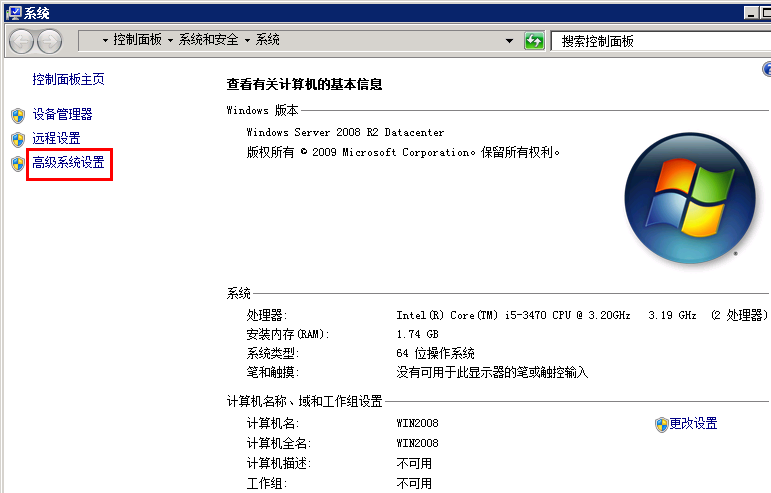The height and width of the screenshot is (493, 771).
Task: Select 系统 in breadcrumb path
Action: (267, 39)
